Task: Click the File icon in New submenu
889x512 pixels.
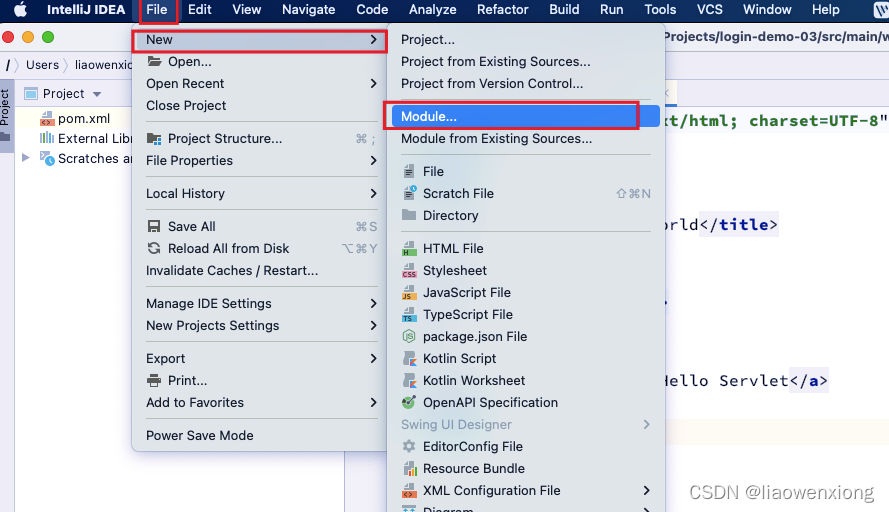Action: pyautogui.click(x=409, y=171)
